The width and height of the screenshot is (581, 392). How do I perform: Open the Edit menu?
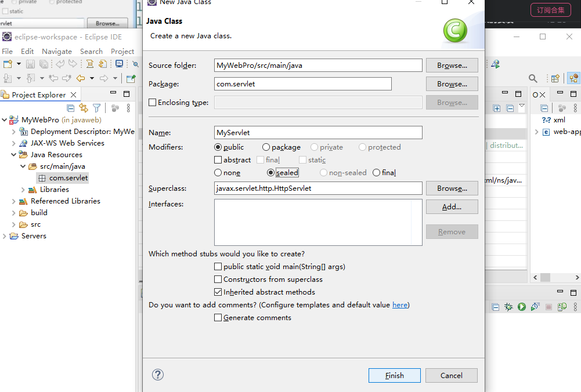(x=27, y=52)
